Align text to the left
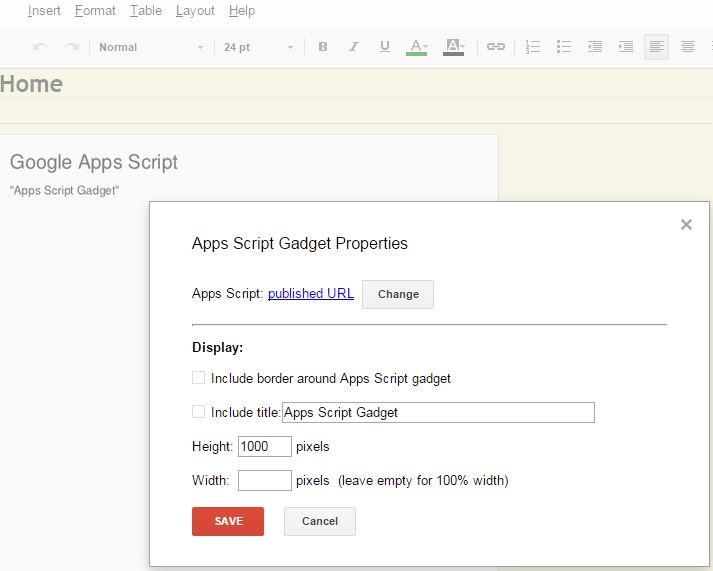Image resolution: width=713 pixels, height=571 pixels. (x=657, y=47)
